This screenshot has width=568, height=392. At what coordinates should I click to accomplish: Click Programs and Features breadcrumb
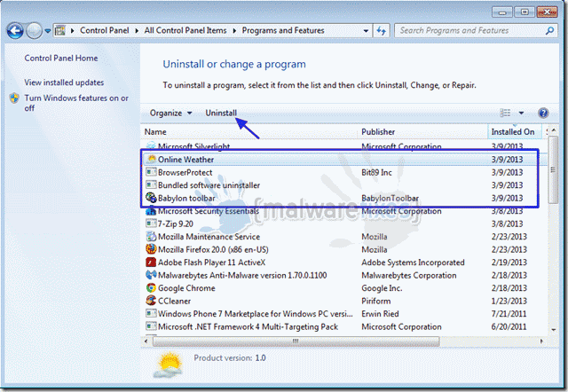(283, 31)
